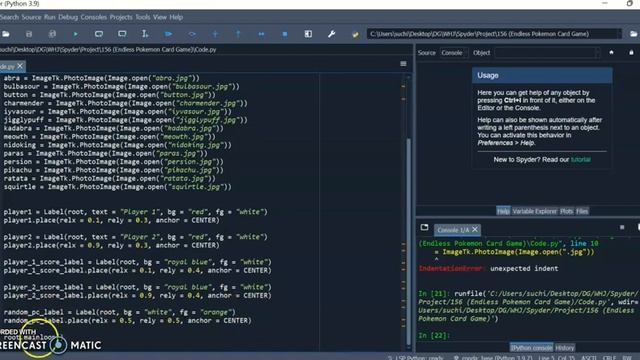Click the player_2_score_label Label line
This screenshot has width=640, height=360.
coord(137,287)
